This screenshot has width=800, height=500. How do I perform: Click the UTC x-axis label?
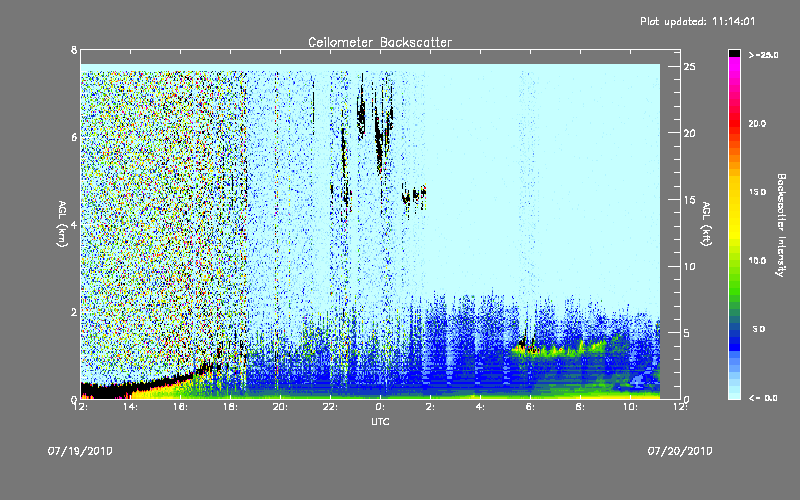[380, 421]
